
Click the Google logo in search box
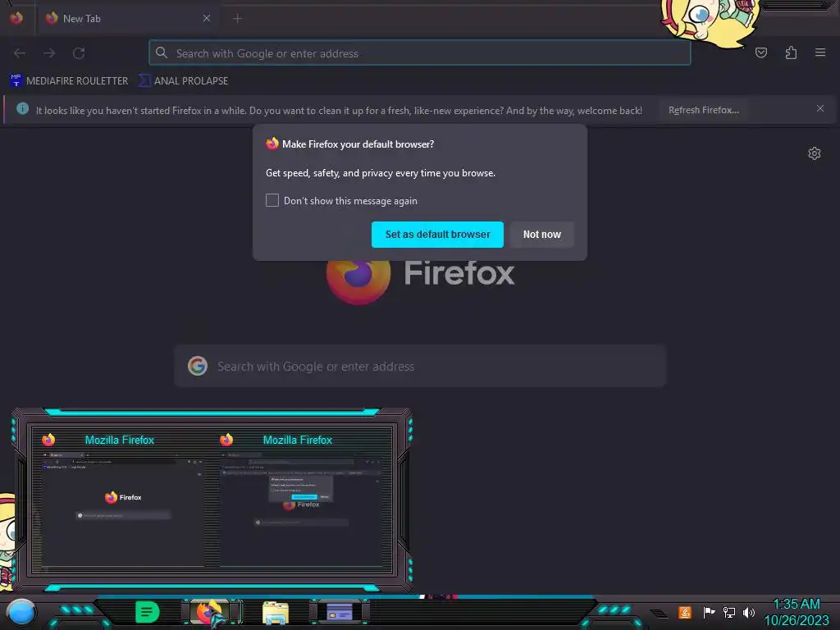pyautogui.click(x=198, y=366)
